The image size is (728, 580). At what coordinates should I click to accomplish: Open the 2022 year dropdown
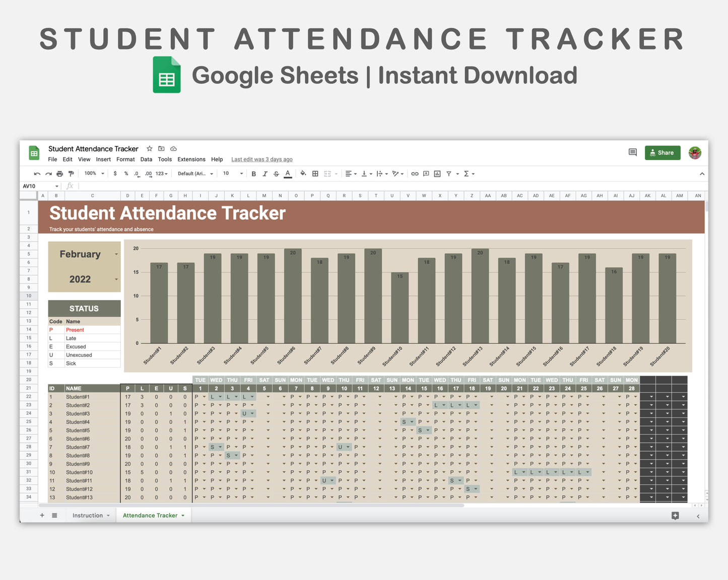click(116, 279)
